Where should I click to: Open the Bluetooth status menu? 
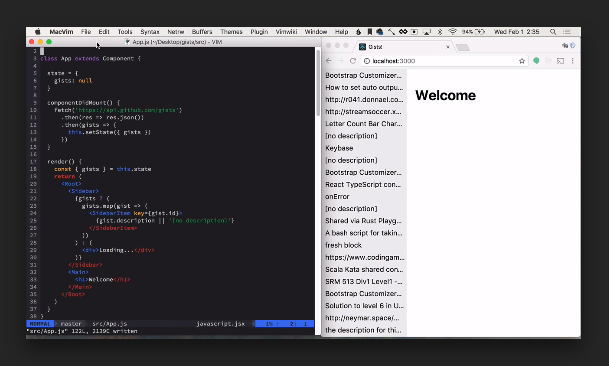point(440,32)
